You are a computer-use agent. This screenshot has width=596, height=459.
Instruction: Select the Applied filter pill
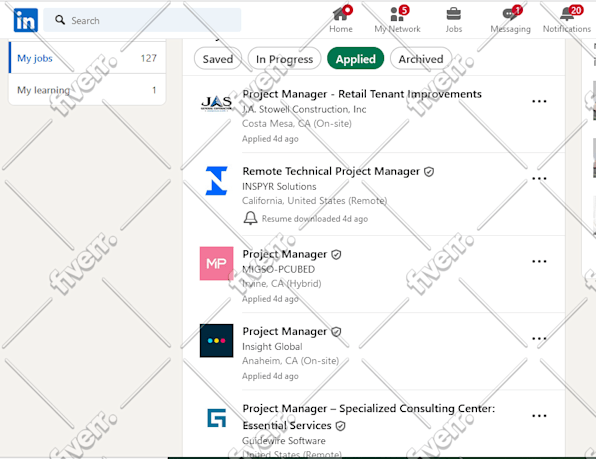coord(355,59)
